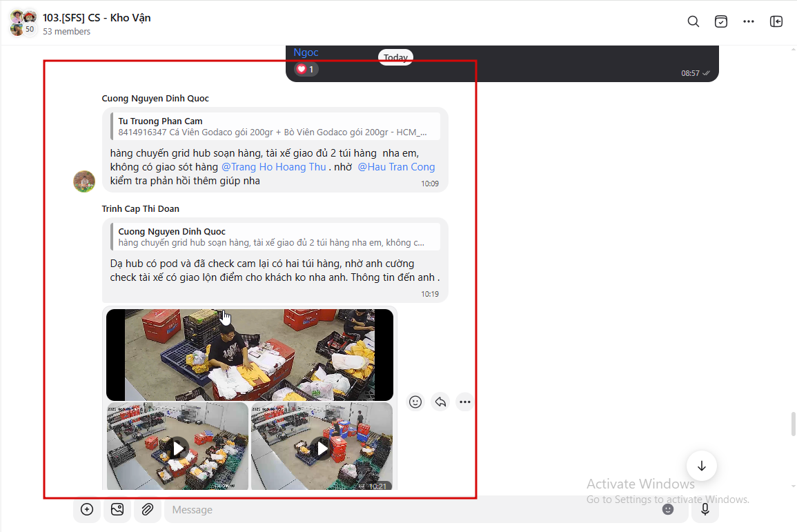Open the @Trang Ho Hoang Thu mention
Viewport: 797px width, 532px height.
273,167
